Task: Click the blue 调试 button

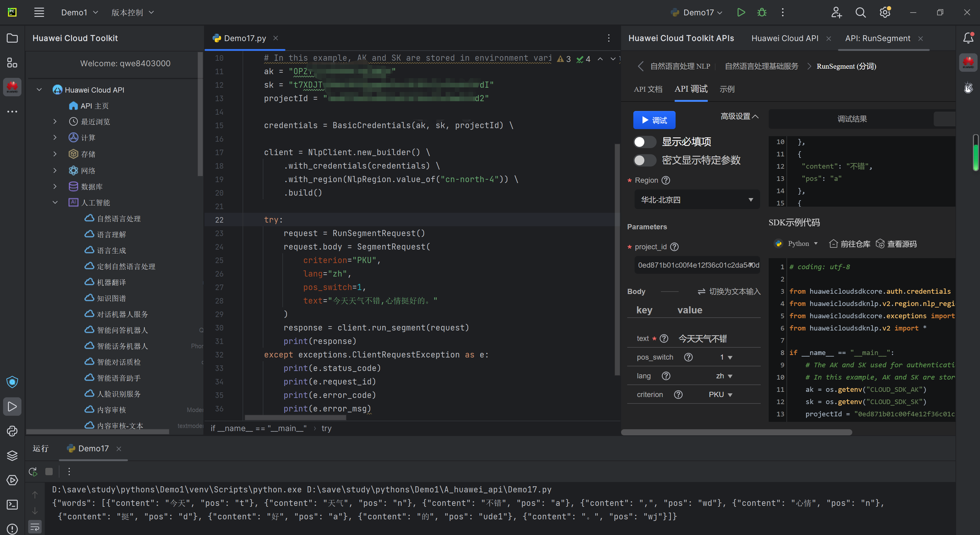Action: (654, 120)
